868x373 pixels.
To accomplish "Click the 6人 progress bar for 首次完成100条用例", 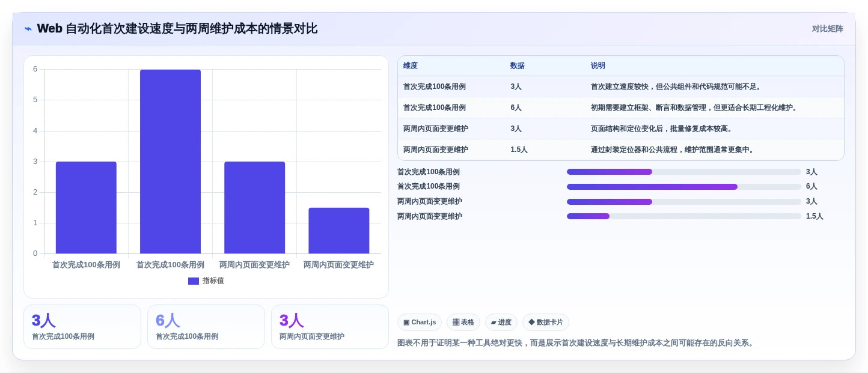I will click(683, 187).
